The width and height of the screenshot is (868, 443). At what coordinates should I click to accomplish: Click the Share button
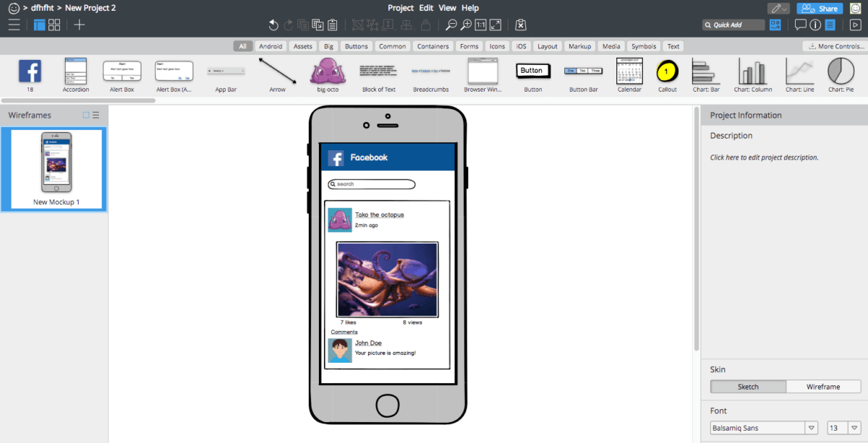(820, 9)
